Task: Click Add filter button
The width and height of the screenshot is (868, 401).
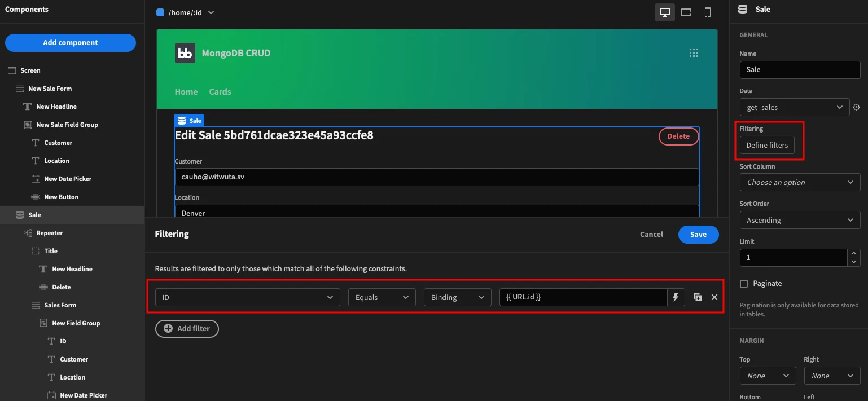Action: pos(187,328)
